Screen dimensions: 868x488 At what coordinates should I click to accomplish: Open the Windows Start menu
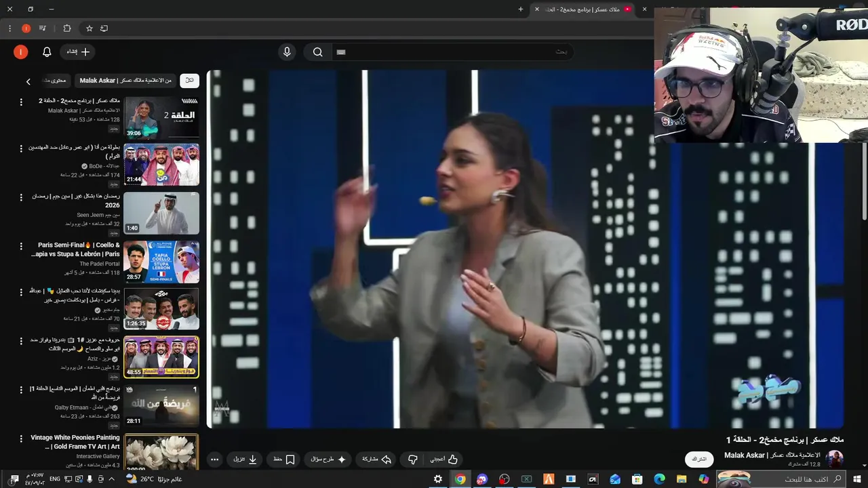(857, 479)
